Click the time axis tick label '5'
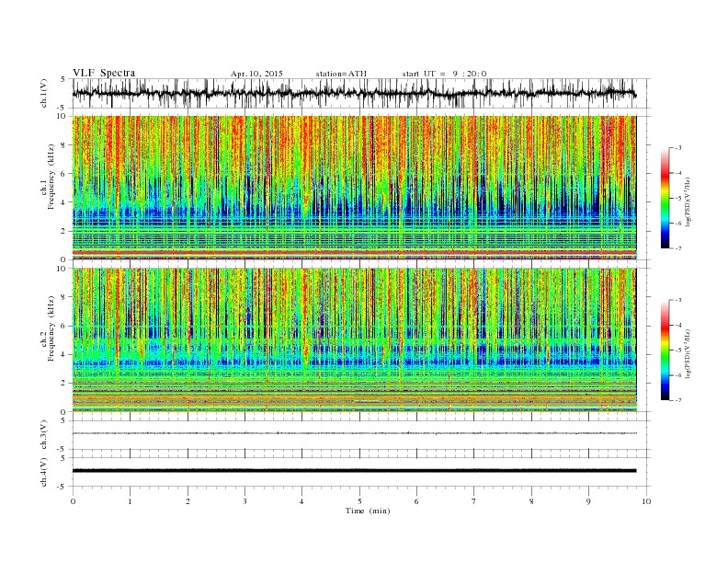The height and width of the screenshot is (563, 728). click(359, 501)
